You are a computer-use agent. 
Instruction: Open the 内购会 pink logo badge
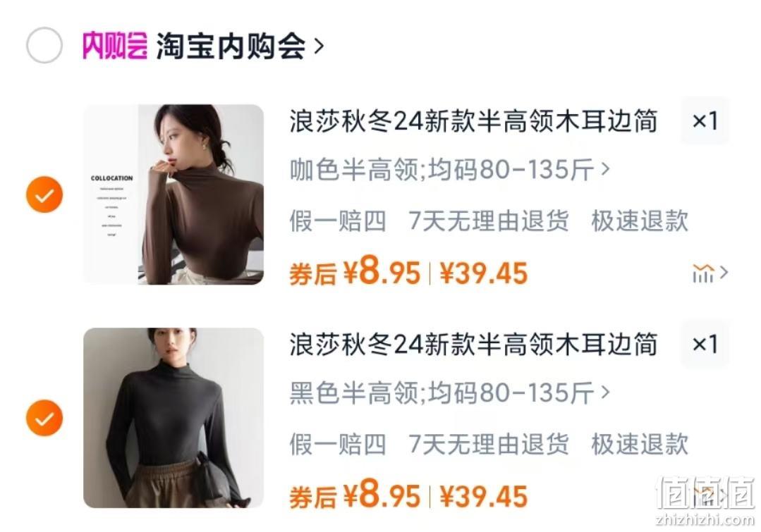pyautogui.click(x=114, y=46)
